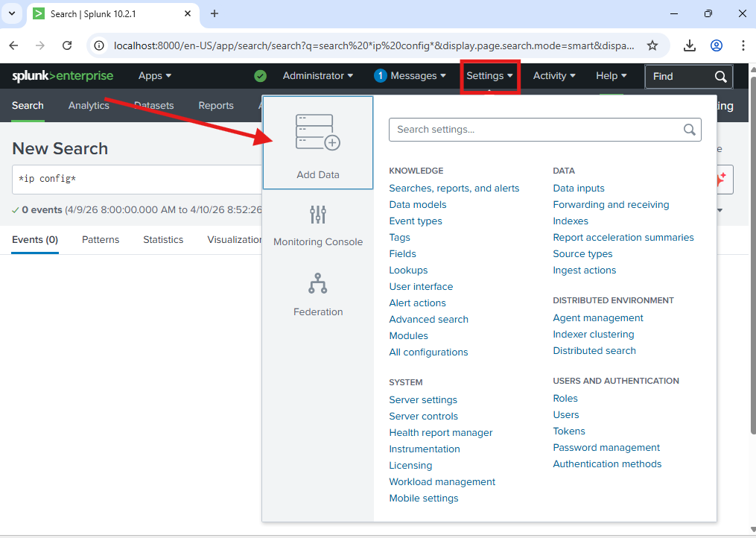
Task: Close the Search | Splunk tab
Action: click(188, 13)
